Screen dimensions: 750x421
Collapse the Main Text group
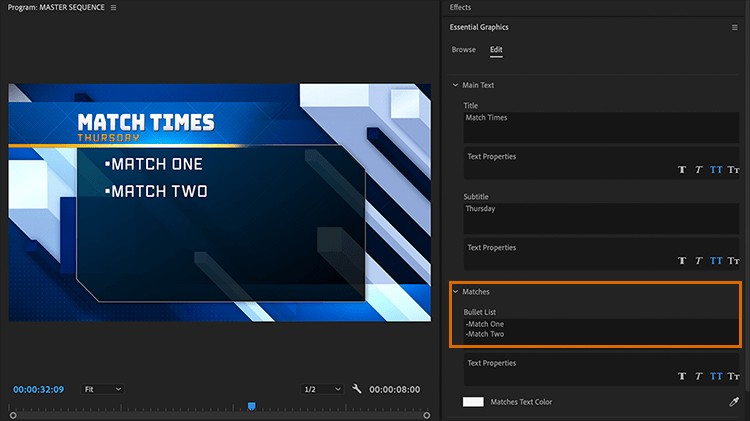456,86
